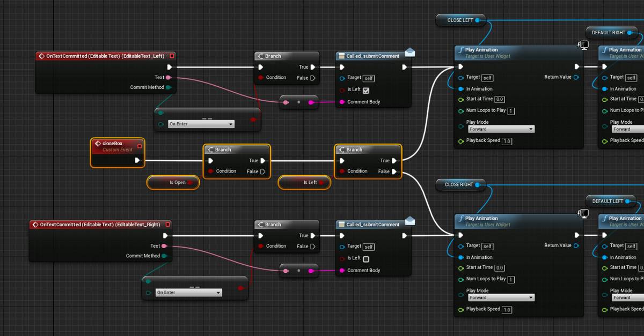Click Start at Time 0.0 field on CLOSE LEFT Play Animation
The height and width of the screenshot is (336, 644).
pos(500,99)
